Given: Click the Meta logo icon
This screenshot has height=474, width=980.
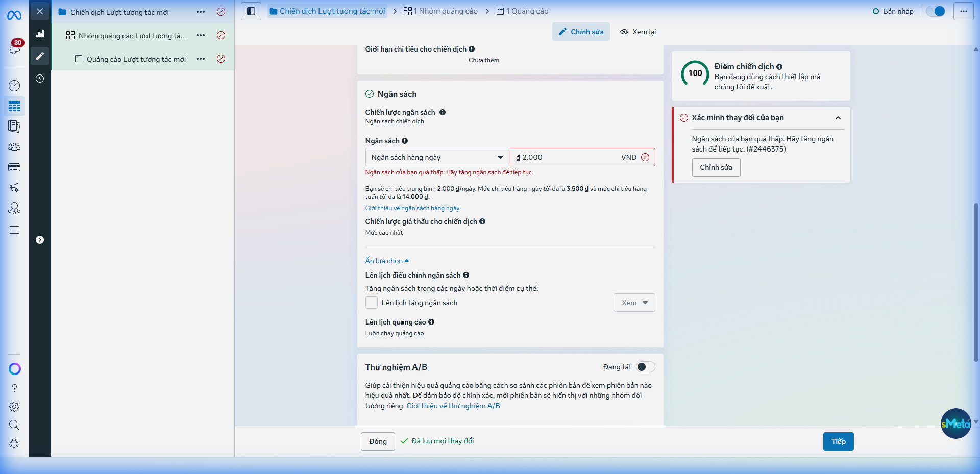Looking at the screenshot, I should (14, 16).
